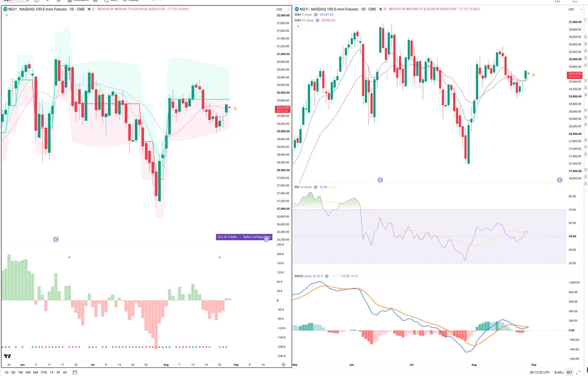Select the 1M date range
Viewport: 588px width, 376px height.
coord(21,372)
